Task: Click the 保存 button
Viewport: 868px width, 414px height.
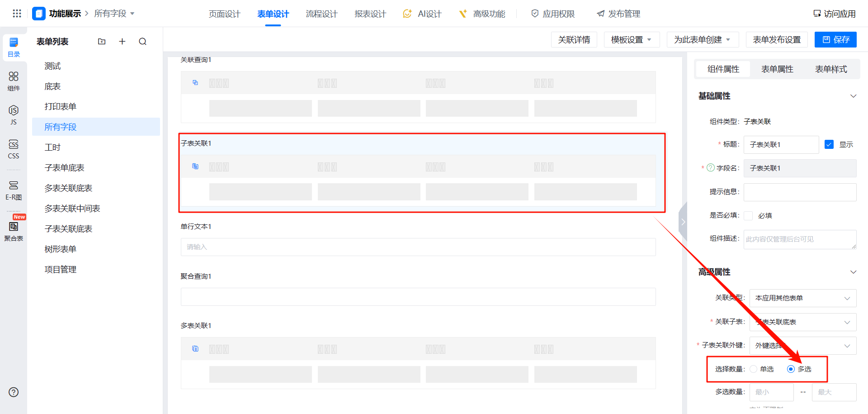Action: tap(835, 40)
